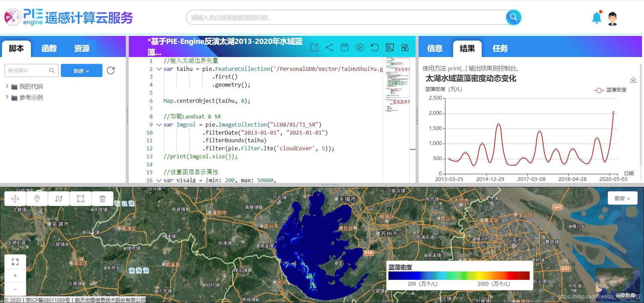Image resolution: width=644 pixels, height=303 pixels.
Task: Expand the 我的代码 folder
Action: point(7,86)
